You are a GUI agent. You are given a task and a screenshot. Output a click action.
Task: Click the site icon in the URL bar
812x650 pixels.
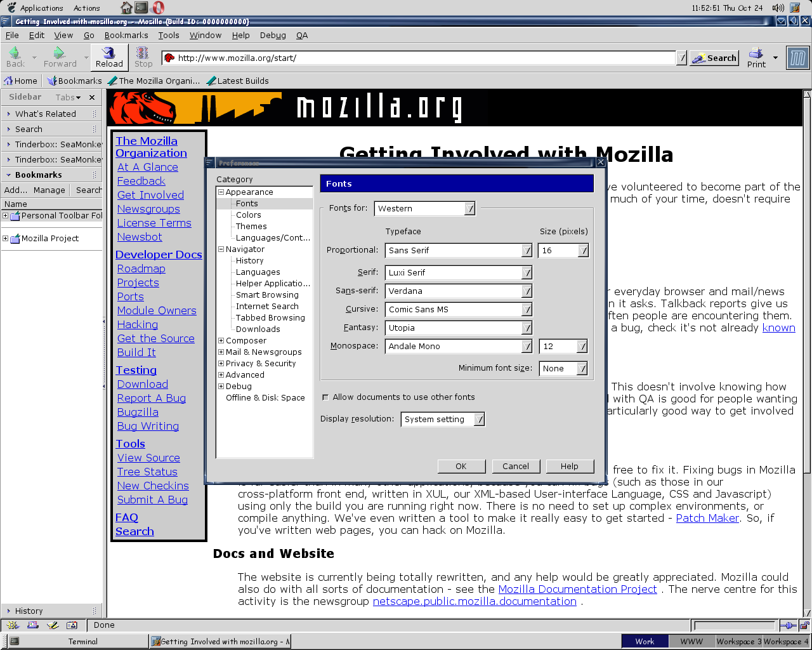[169, 58]
